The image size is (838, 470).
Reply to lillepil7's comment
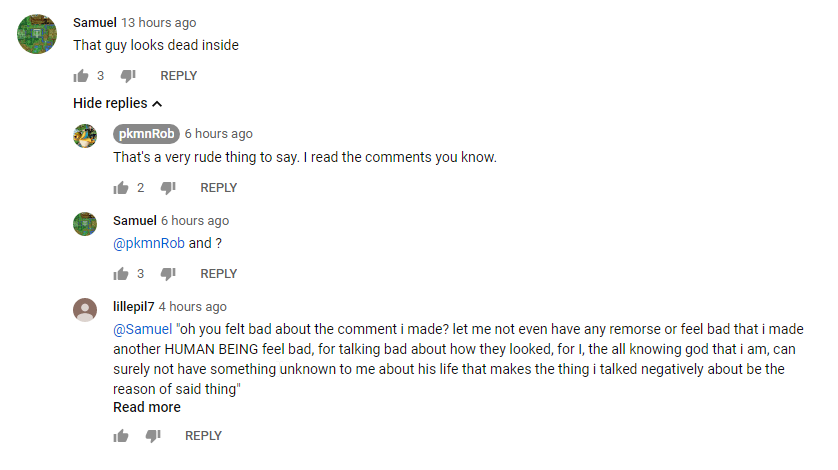coord(203,436)
